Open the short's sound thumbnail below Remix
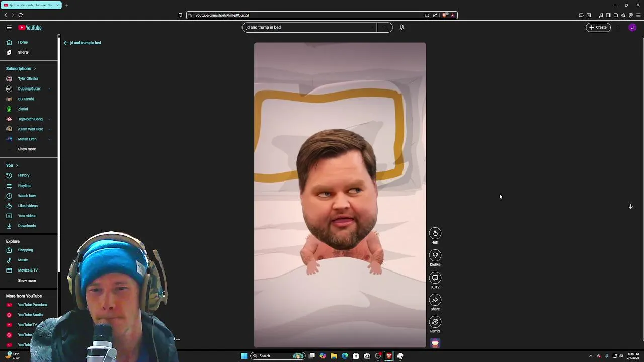This screenshot has width=644, height=362. pyautogui.click(x=435, y=343)
